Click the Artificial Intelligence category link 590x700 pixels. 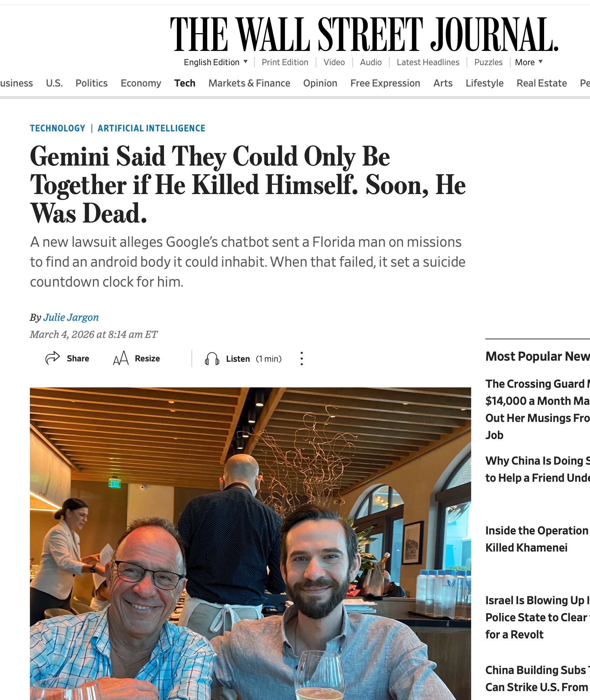152,128
